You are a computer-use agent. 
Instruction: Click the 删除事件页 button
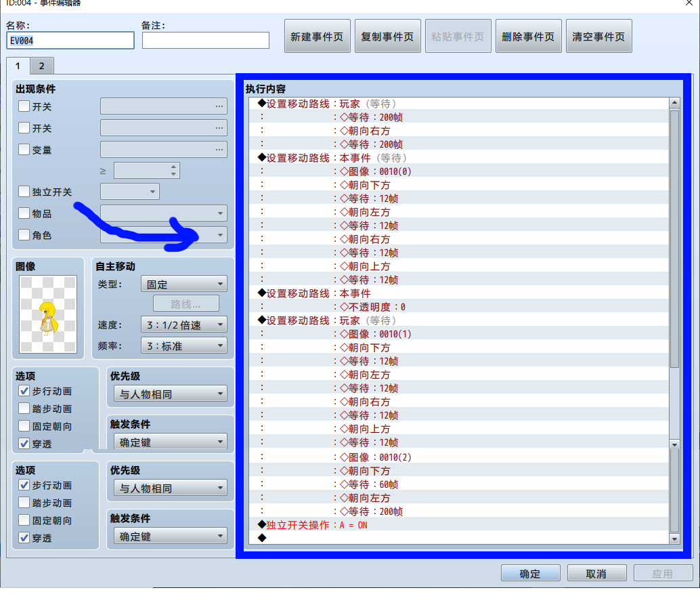click(x=528, y=36)
